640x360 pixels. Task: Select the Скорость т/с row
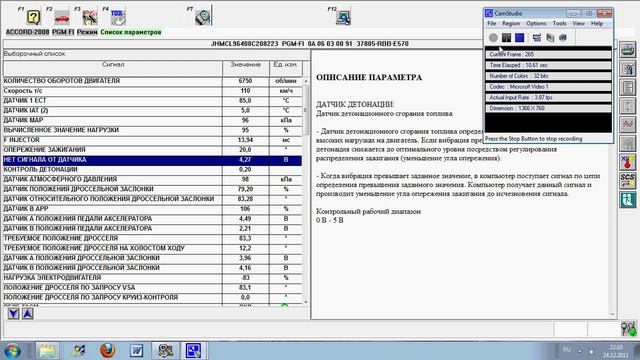pos(153,91)
